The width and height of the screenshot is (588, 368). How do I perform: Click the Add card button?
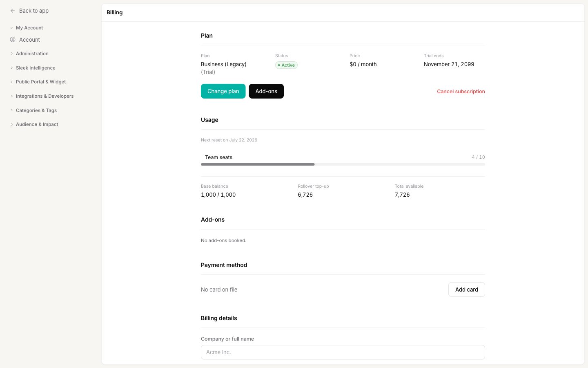point(467,289)
